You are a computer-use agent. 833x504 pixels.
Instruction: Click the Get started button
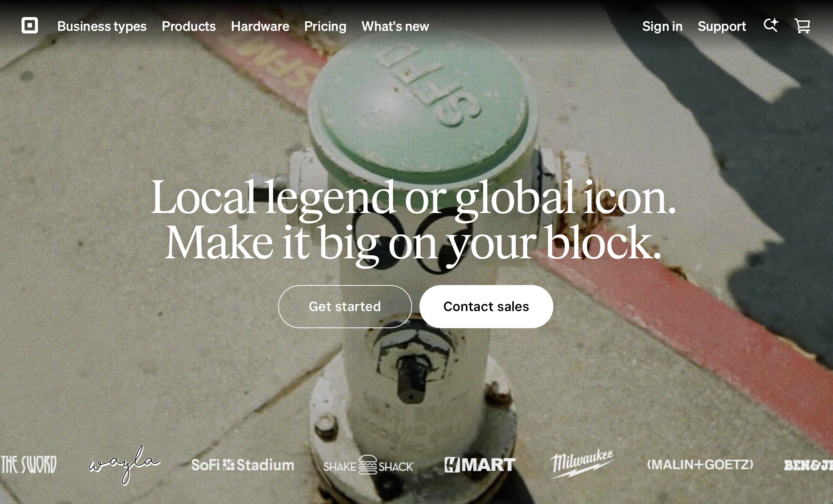(345, 307)
